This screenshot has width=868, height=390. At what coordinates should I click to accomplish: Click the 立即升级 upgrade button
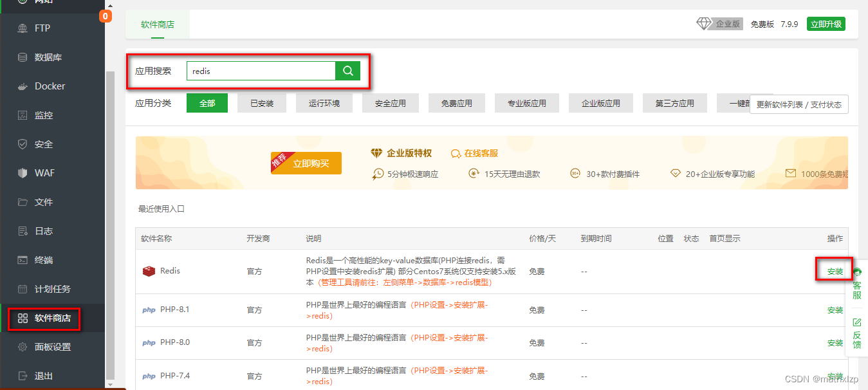[826, 24]
